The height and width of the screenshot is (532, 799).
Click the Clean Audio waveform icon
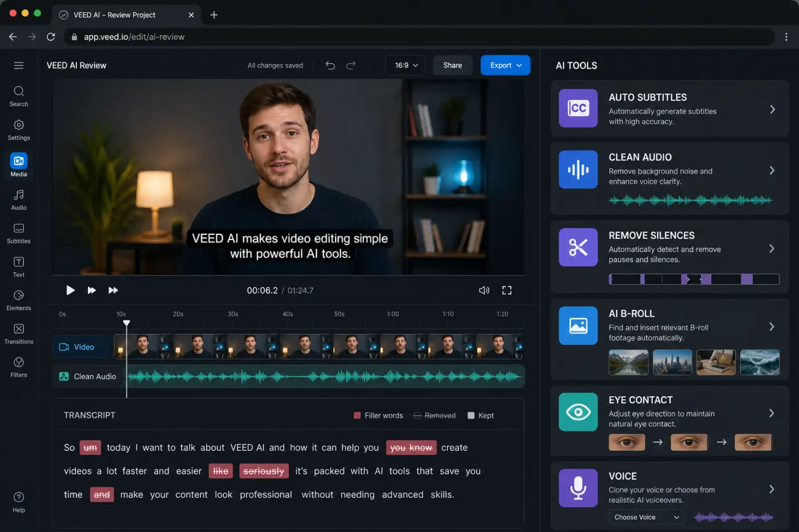[578, 169]
